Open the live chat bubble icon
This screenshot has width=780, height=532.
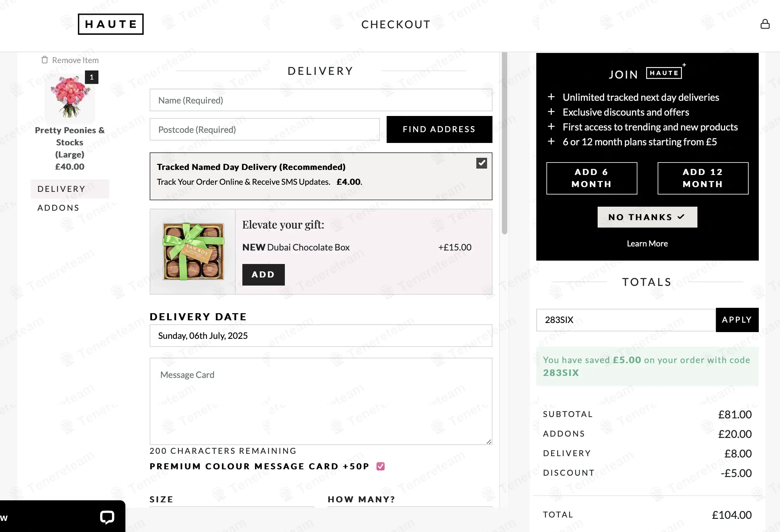tap(107, 517)
